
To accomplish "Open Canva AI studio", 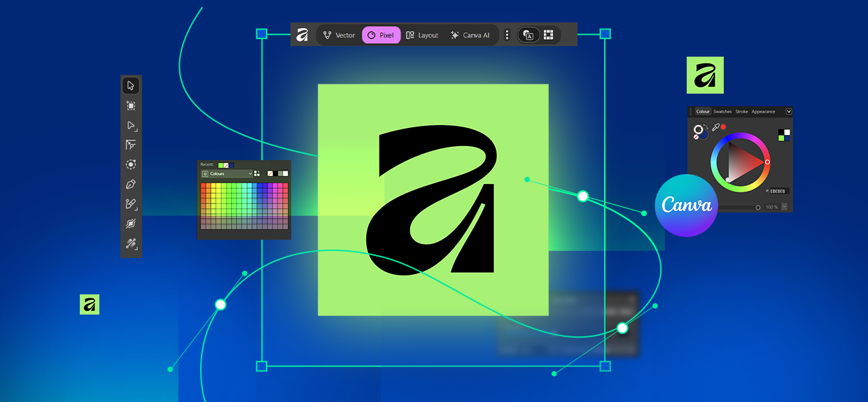I will [470, 35].
